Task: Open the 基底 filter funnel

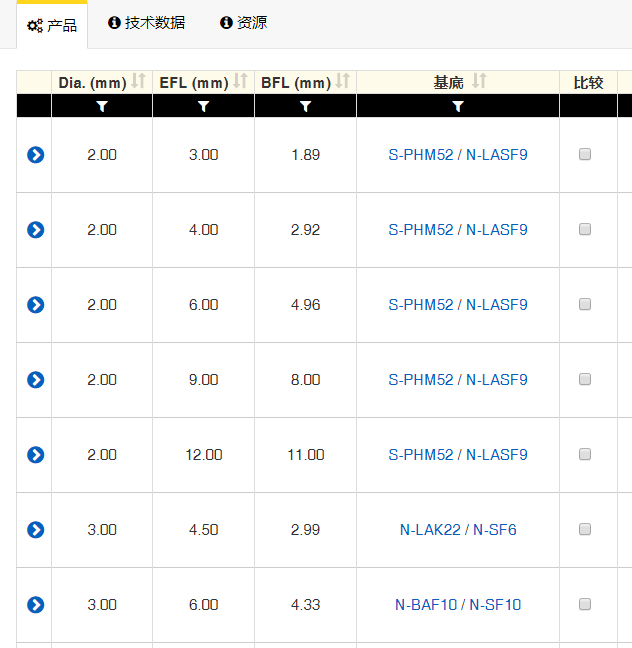Action: click(x=458, y=106)
